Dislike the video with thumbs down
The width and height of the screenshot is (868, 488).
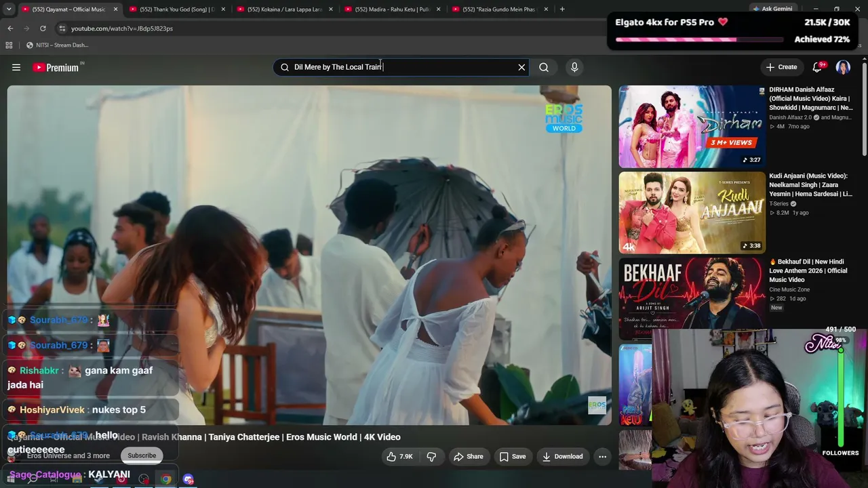(431, 457)
